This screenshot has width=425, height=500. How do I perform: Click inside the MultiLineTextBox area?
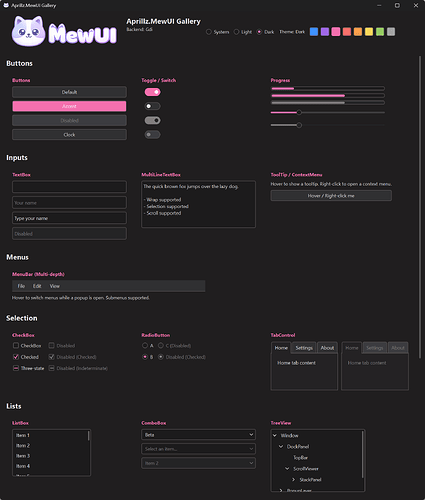[198, 204]
